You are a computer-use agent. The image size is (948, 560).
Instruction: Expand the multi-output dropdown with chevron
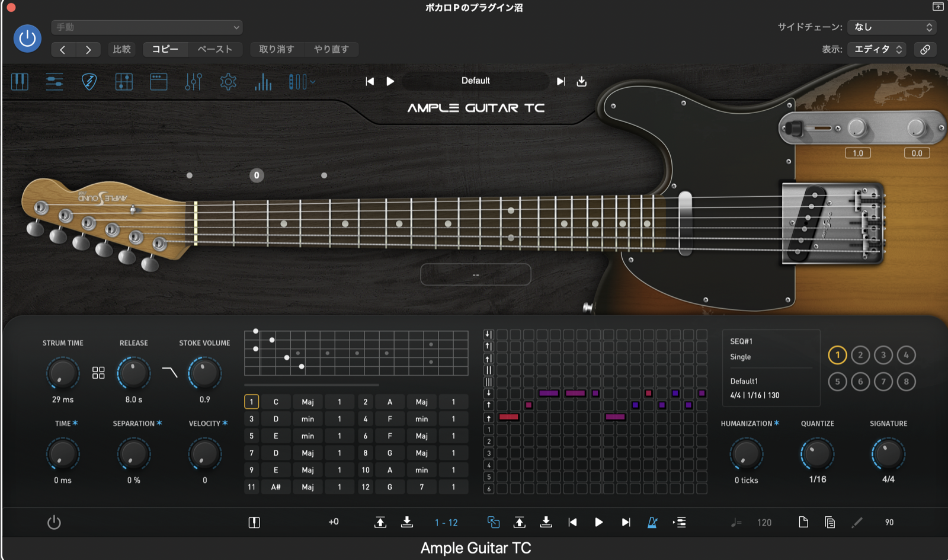(302, 81)
